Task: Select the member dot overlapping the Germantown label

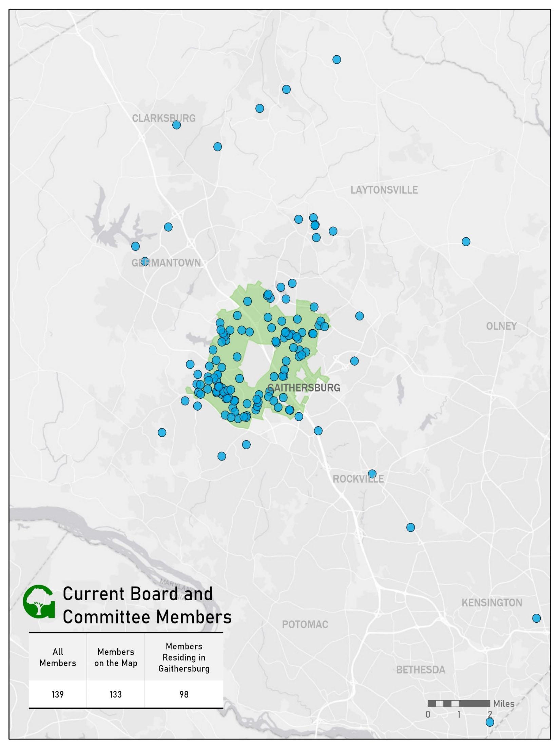Action: click(145, 261)
